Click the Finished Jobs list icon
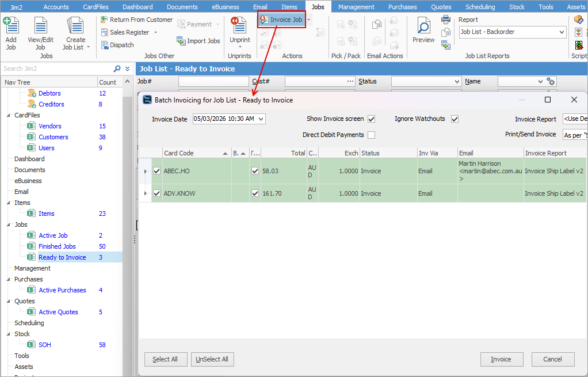588x377 pixels. (x=32, y=246)
